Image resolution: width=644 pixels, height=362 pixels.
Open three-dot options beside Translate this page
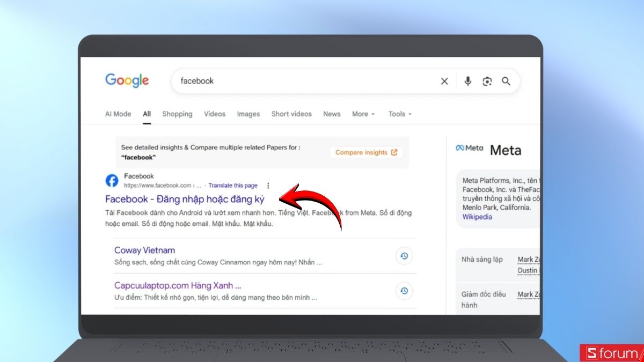click(268, 186)
